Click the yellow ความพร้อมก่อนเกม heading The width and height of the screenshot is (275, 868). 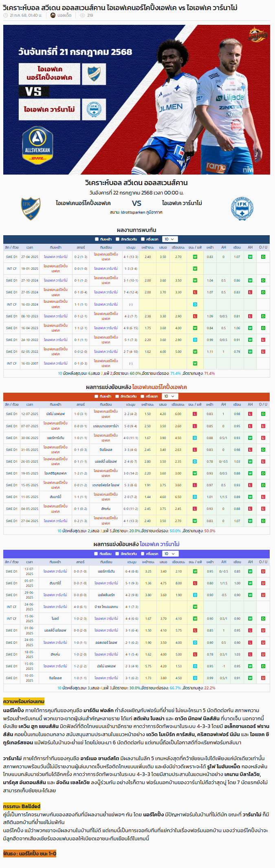pos(24,702)
